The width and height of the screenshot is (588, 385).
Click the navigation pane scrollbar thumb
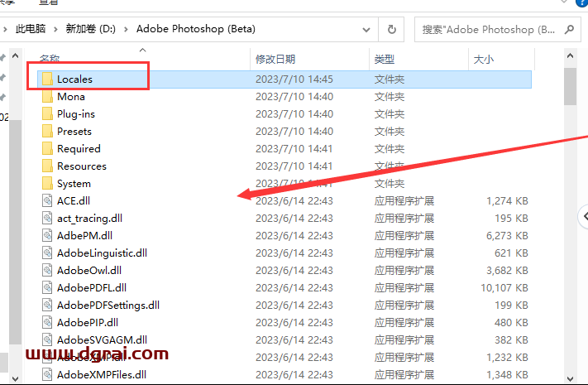click(x=16, y=232)
